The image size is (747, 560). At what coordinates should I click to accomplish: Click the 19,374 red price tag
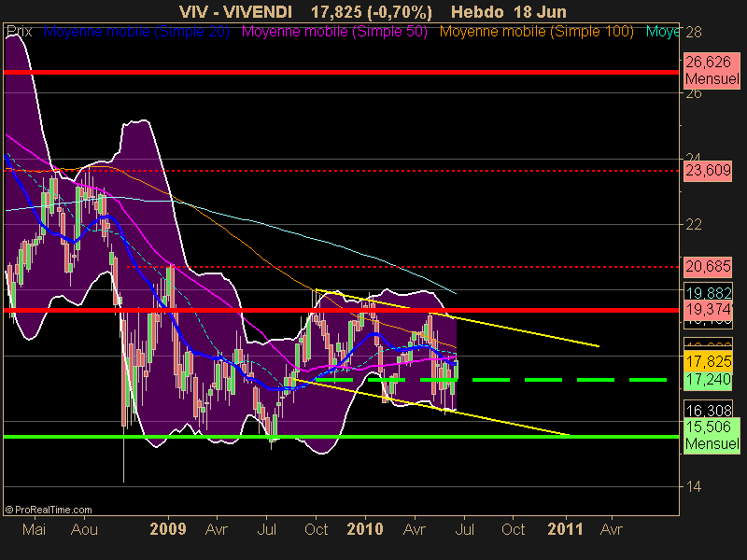[x=708, y=310]
